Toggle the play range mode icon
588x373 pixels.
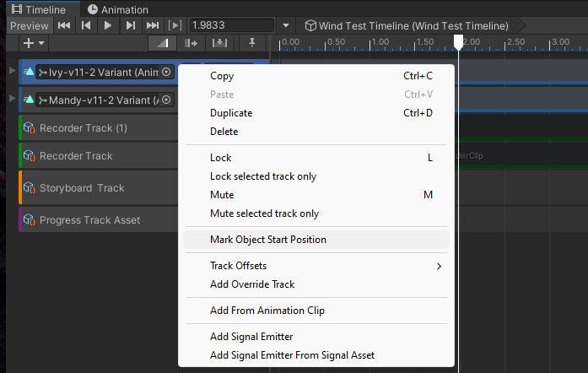coord(175,26)
